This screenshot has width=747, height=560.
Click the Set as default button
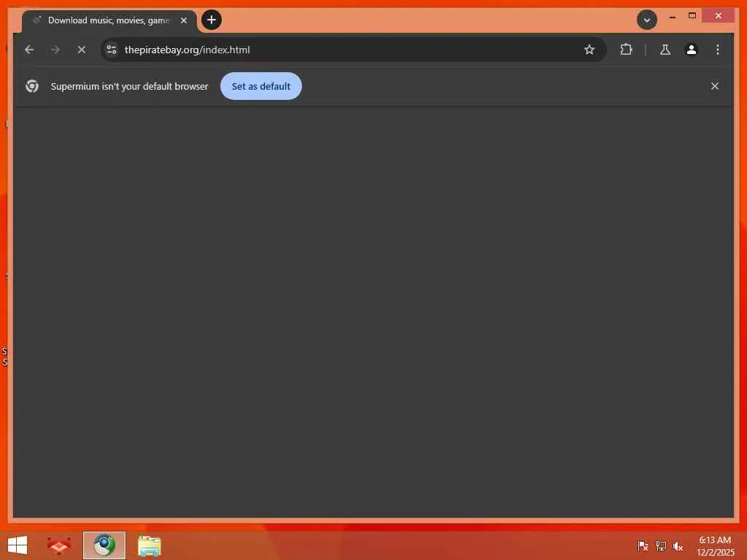point(260,86)
